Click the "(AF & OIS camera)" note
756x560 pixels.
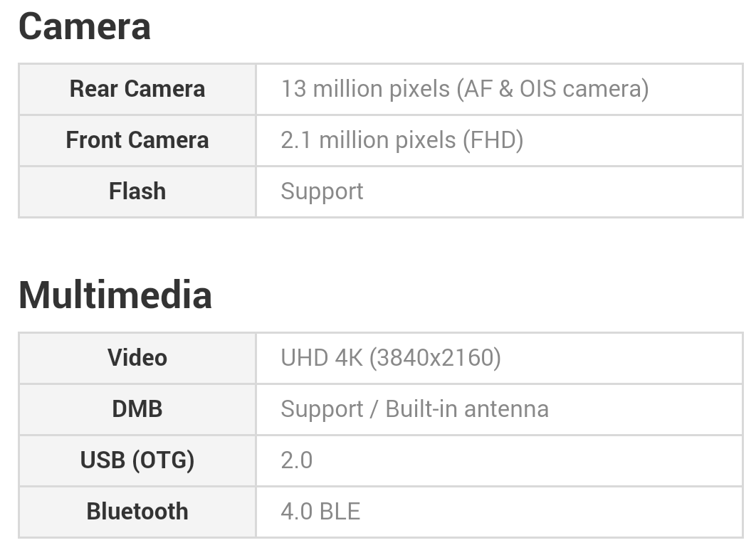552,89
